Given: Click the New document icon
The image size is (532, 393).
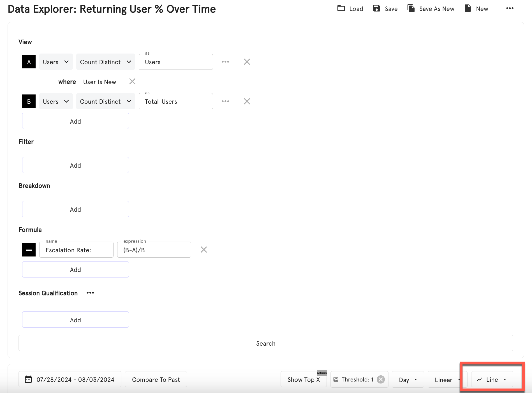Looking at the screenshot, I should (x=468, y=8).
